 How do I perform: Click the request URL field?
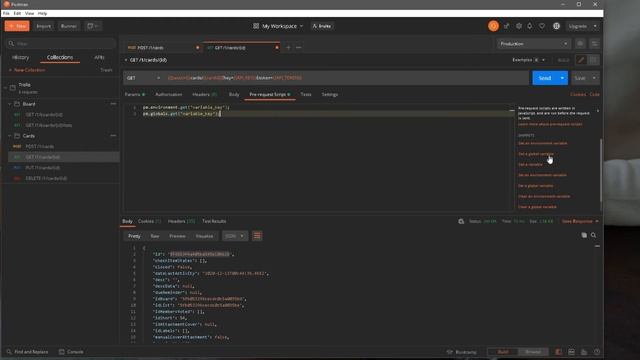[x=346, y=78]
